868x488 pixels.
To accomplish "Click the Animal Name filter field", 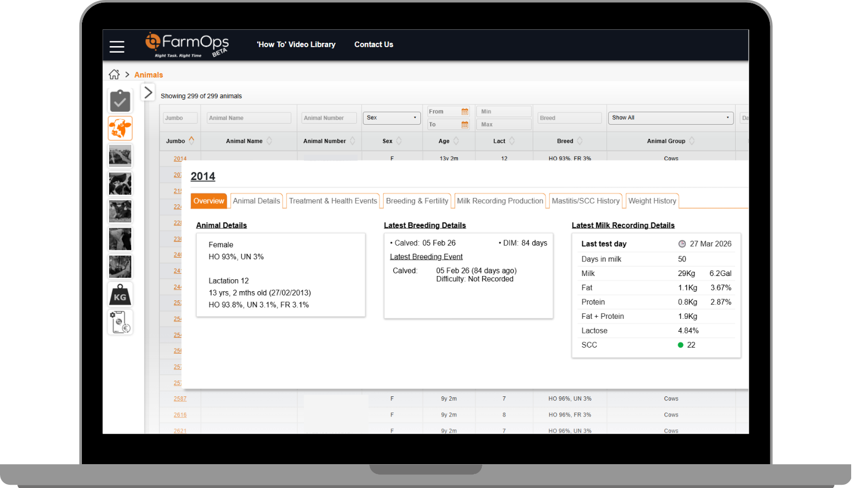I will [x=249, y=118].
